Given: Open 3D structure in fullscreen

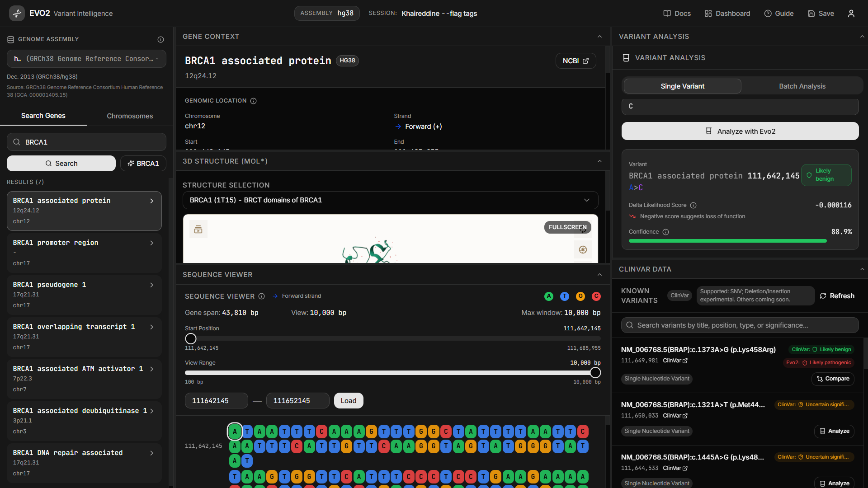Looking at the screenshot, I should coord(567,227).
